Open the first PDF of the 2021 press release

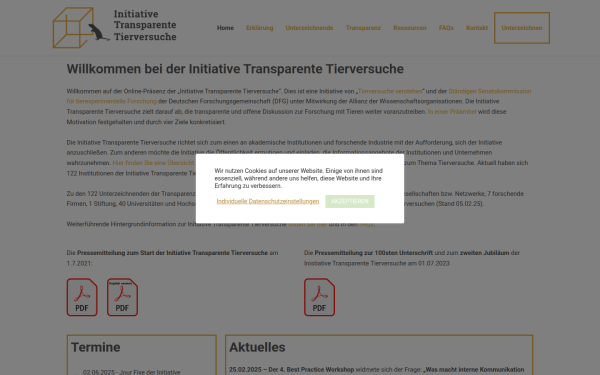pos(82,297)
